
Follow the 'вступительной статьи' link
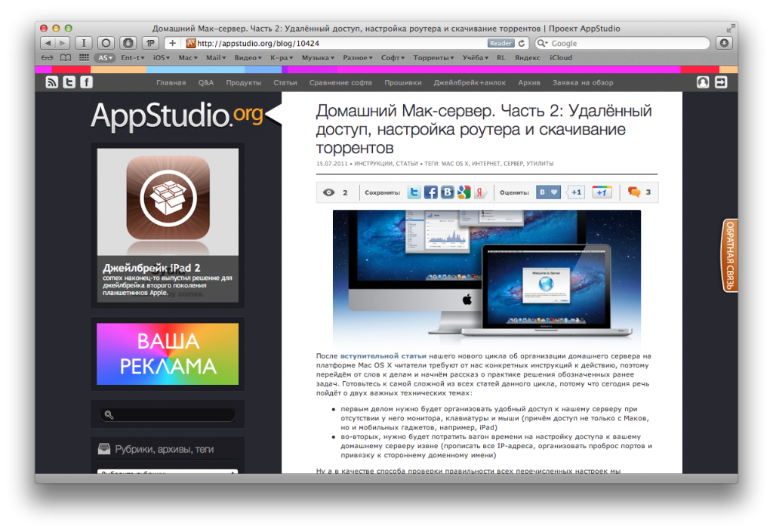click(x=383, y=355)
